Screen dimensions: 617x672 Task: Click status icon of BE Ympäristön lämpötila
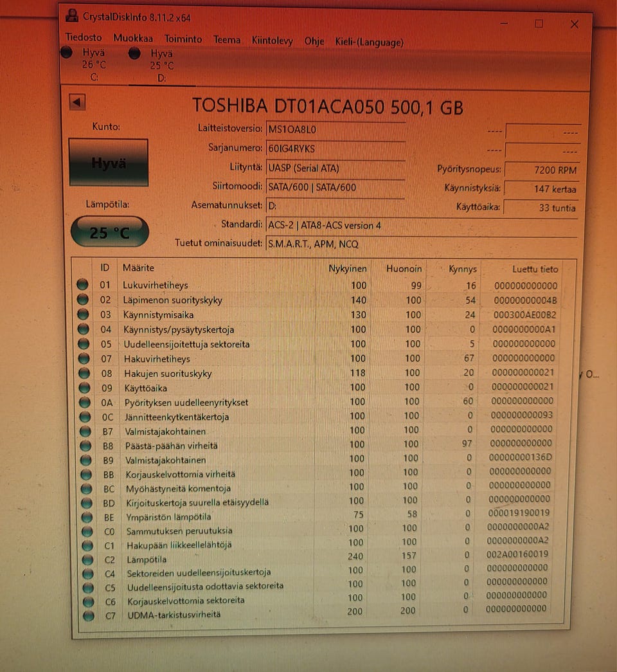[x=87, y=517]
